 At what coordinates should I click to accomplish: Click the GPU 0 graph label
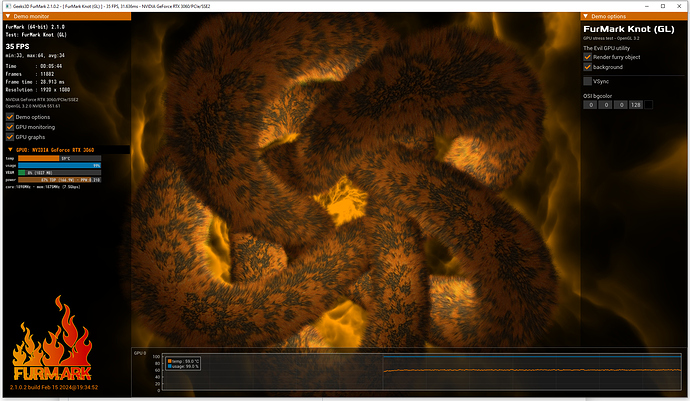(139, 353)
